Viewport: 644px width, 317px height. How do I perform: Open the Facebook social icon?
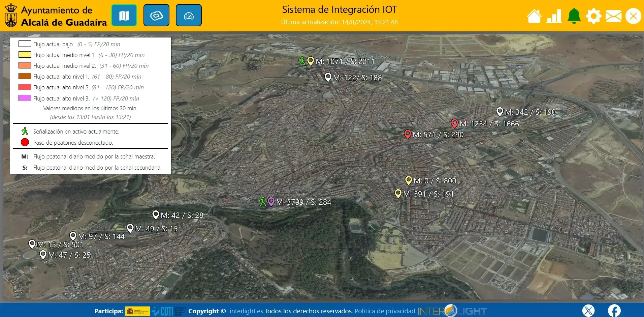[614, 311]
